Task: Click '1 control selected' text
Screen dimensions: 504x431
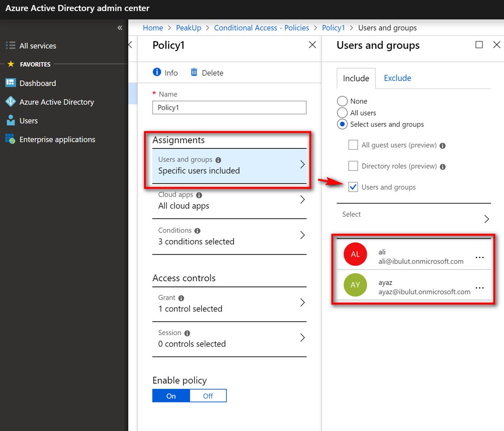Action: (x=190, y=309)
